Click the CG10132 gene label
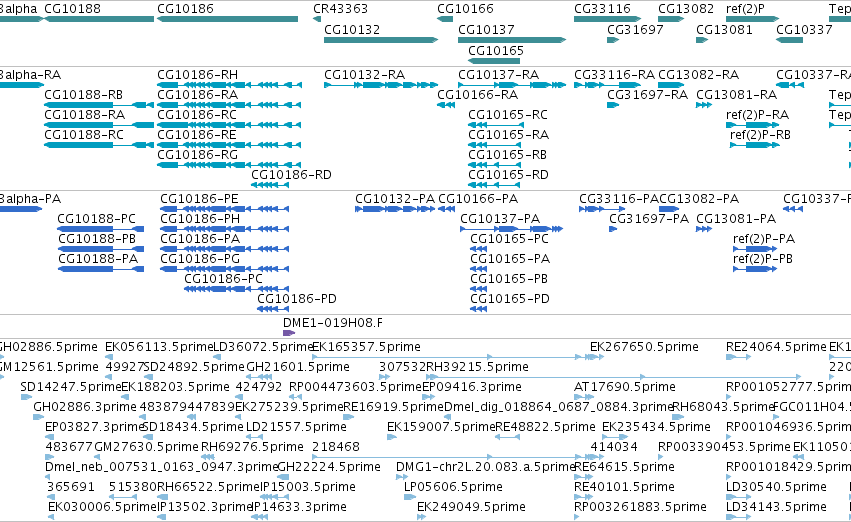851x522 pixels. (x=352, y=29)
